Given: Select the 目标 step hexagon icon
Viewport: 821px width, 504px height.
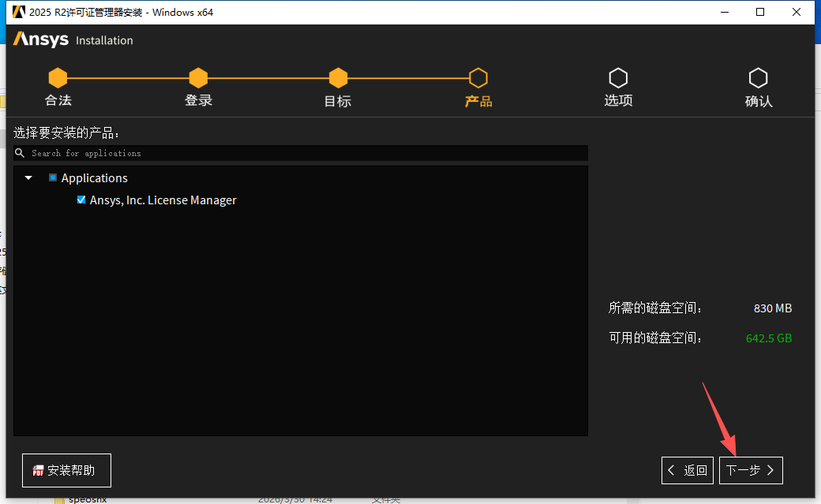Looking at the screenshot, I should tap(337, 77).
